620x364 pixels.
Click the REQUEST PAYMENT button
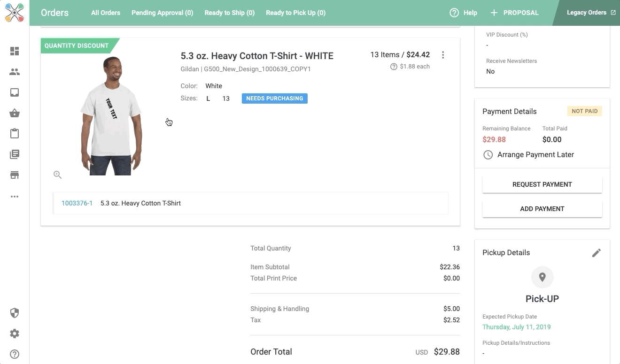click(542, 184)
